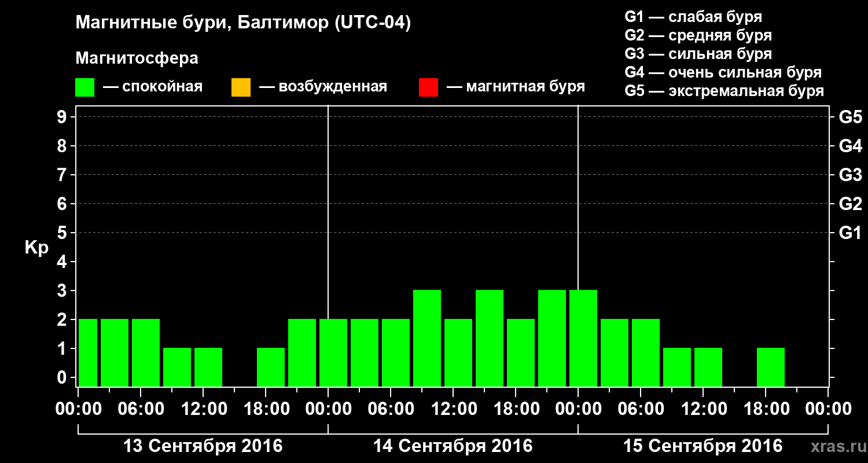This screenshot has height=463, width=868.
Task: Click the 12:00 time label under 14 September
Action: pyautogui.click(x=453, y=409)
